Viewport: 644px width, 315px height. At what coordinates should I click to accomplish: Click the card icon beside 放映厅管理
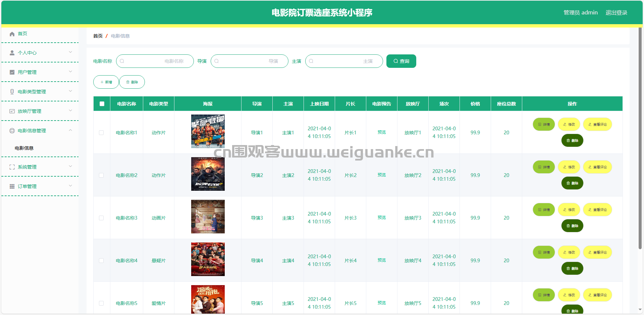coord(12,111)
